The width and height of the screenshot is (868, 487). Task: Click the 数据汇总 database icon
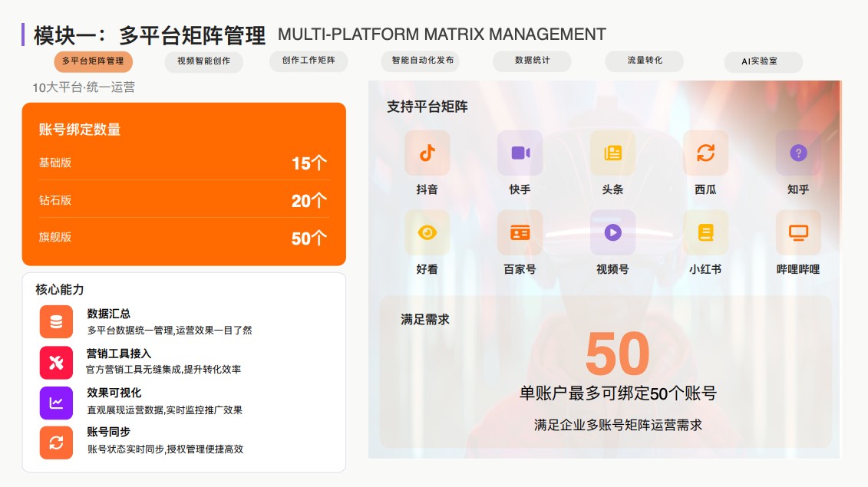pyautogui.click(x=56, y=321)
